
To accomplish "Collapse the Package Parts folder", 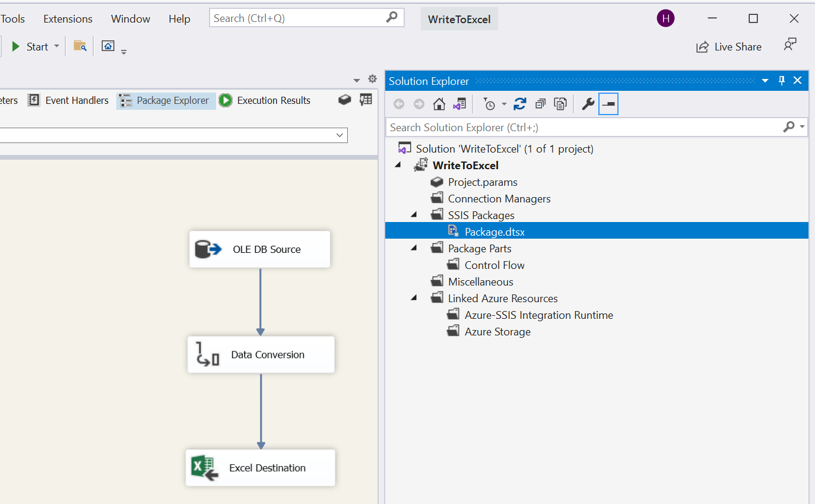I will point(414,248).
